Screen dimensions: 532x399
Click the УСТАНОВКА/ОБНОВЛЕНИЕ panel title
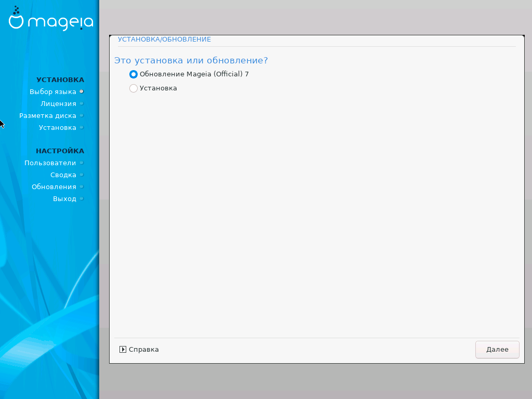pos(164,39)
